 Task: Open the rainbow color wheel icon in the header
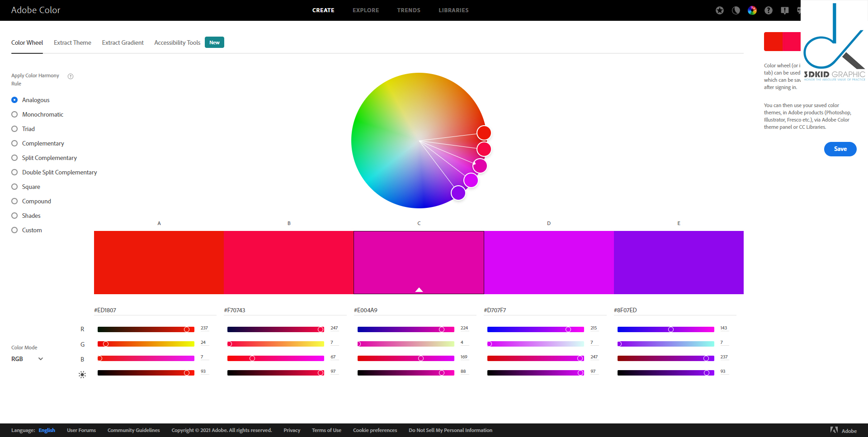coord(752,10)
